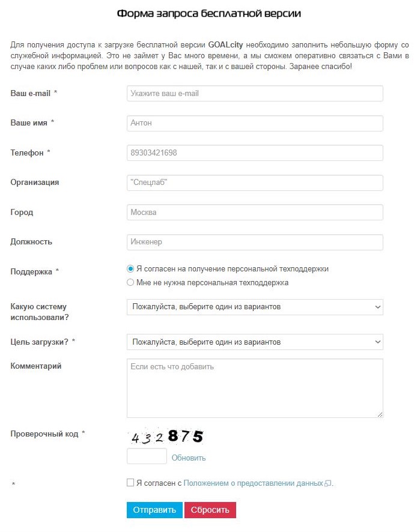Screen dimensions: 420x532
Task: Click the red 'Сбросить' button
Action: point(210,510)
